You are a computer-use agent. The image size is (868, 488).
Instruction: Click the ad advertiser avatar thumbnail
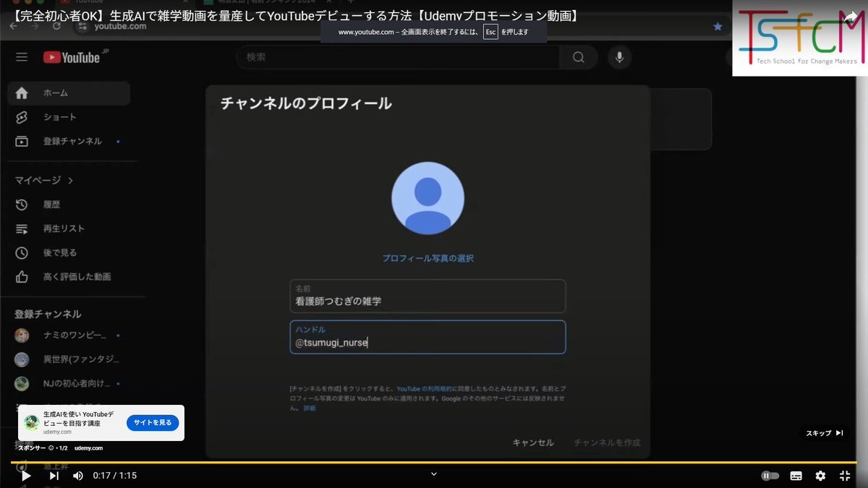point(31,423)
